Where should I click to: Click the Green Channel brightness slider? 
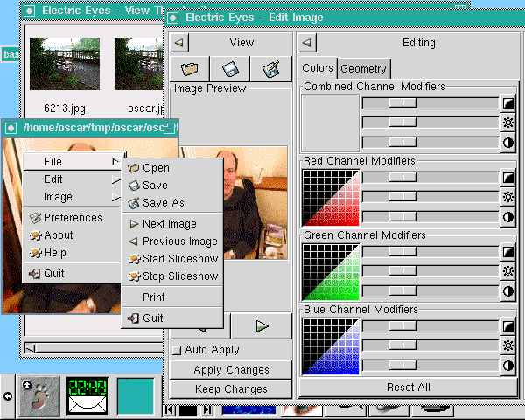click(430, 271)
